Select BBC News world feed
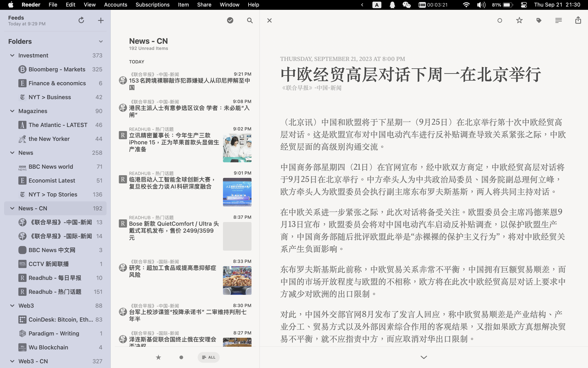The image size is (588, 368). [x=55, y=167]
